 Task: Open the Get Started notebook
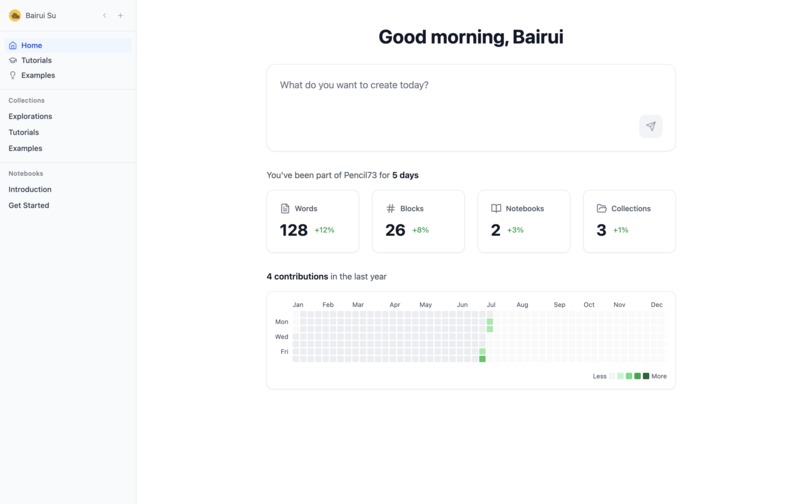pyautogui.click(x=29, y=205)
